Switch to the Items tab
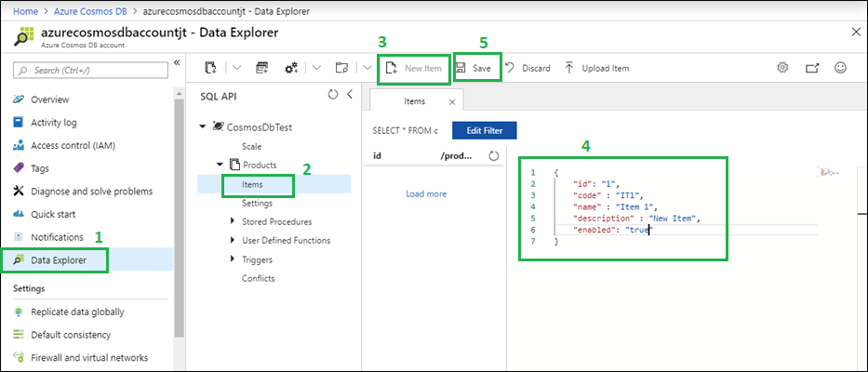Viewport: 868px width, 372px height. [415, 101]
